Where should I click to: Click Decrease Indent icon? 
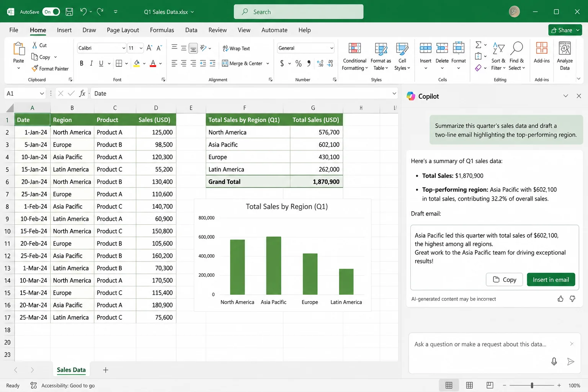coord(203,63)
